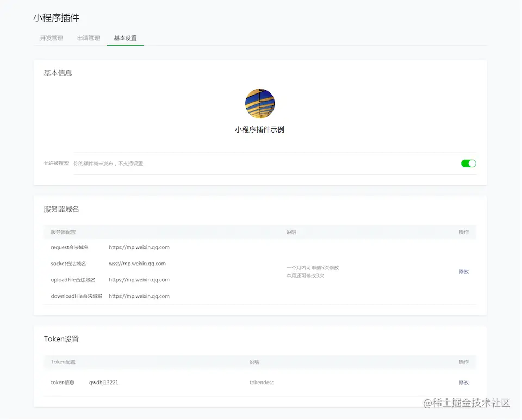Click the request合法域名 label
Viewport: 522px width, 420px height.
70,247
